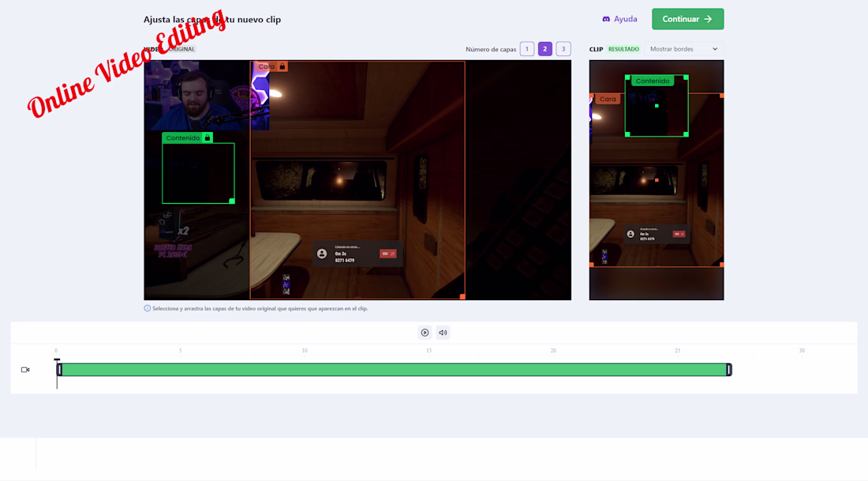Click the green clip bar in timeline
Screen dimensions: 868x481
coord(394,370)
